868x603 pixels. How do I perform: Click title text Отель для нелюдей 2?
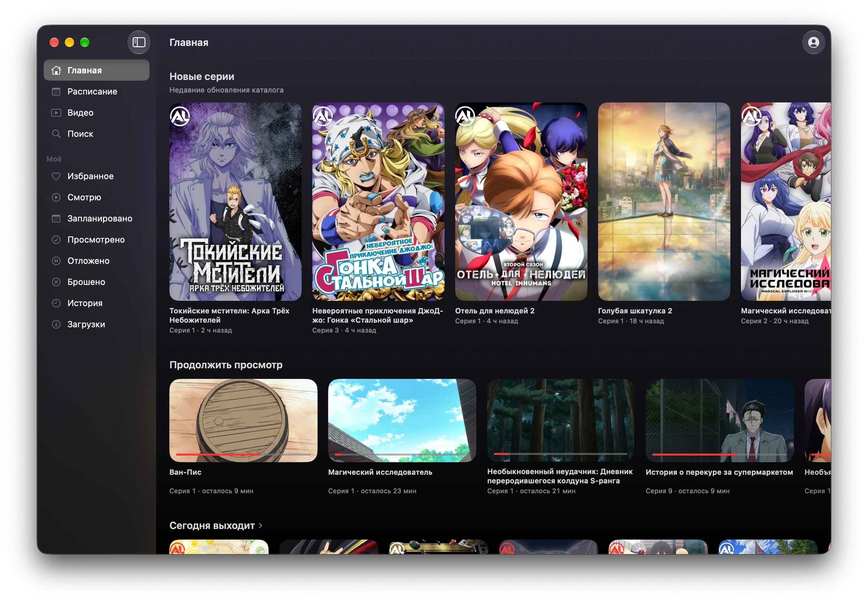pyautogui.click(x=494, y=311)
